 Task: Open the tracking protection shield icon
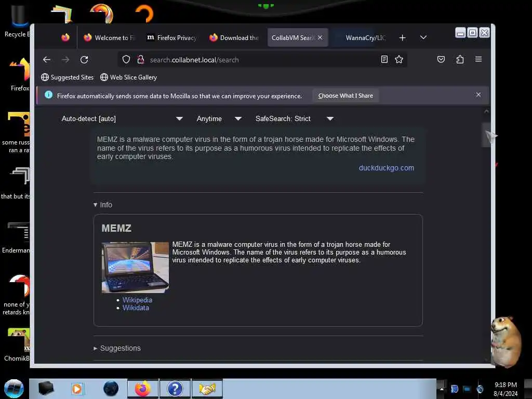126,59
